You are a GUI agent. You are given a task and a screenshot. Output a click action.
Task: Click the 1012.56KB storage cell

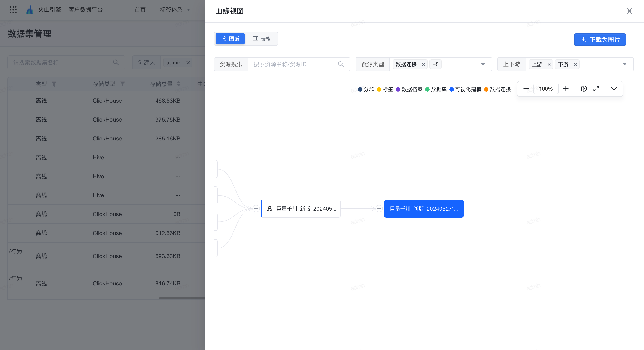[166, 233]
